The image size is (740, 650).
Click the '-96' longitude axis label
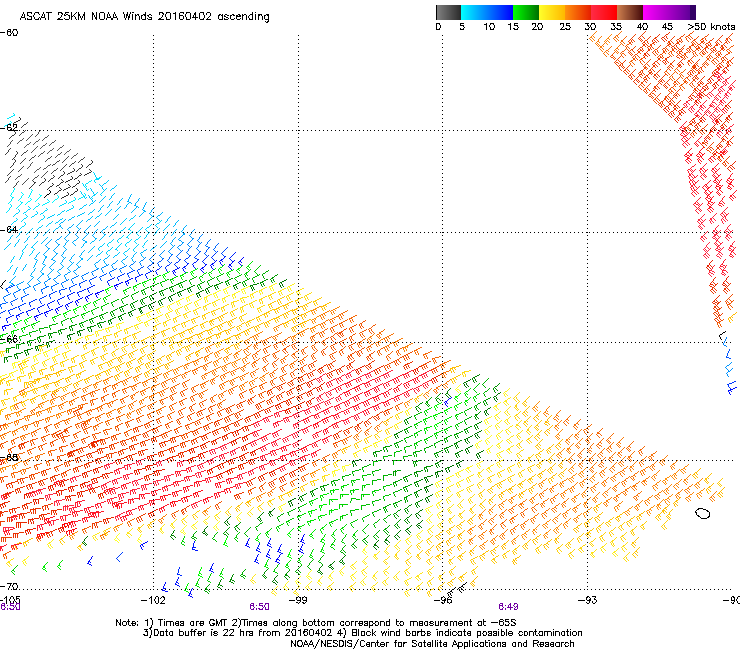[443, 600]
